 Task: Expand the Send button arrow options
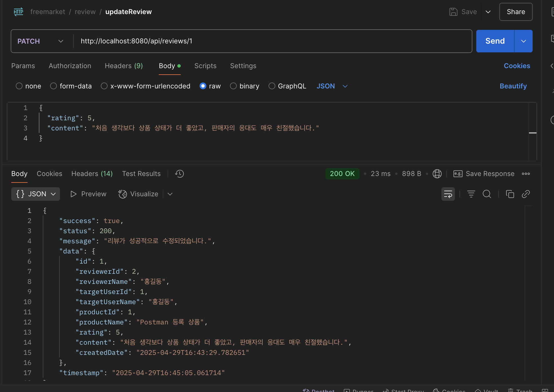[523, 41]
